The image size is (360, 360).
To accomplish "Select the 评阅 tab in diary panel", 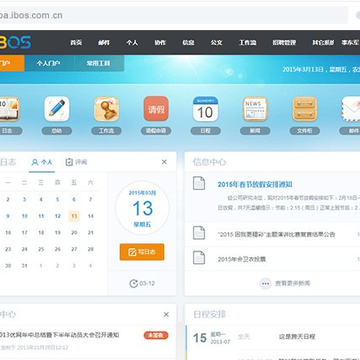I will 76,162.
